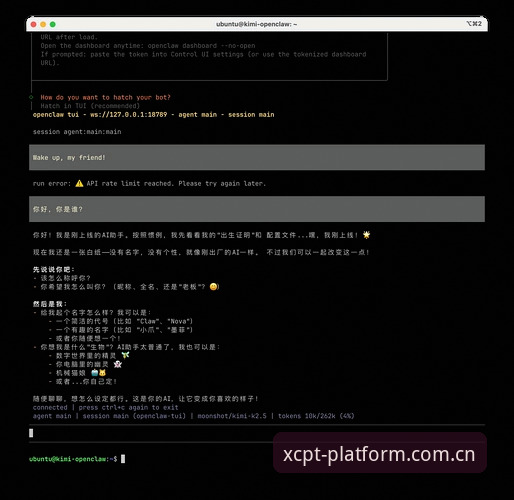Click the green zoom window button
This screenshot has width=514, height=500.
53,24
